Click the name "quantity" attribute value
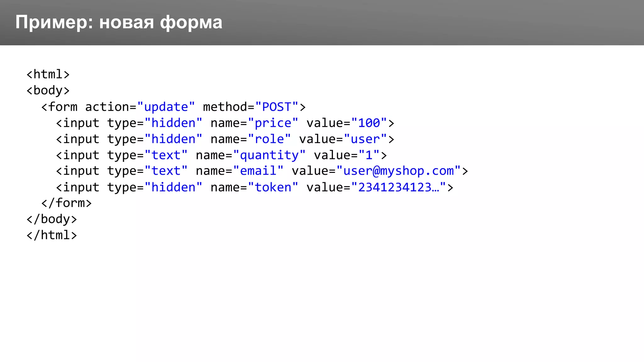Screen dimensions: 644x362 pos(269,155)
